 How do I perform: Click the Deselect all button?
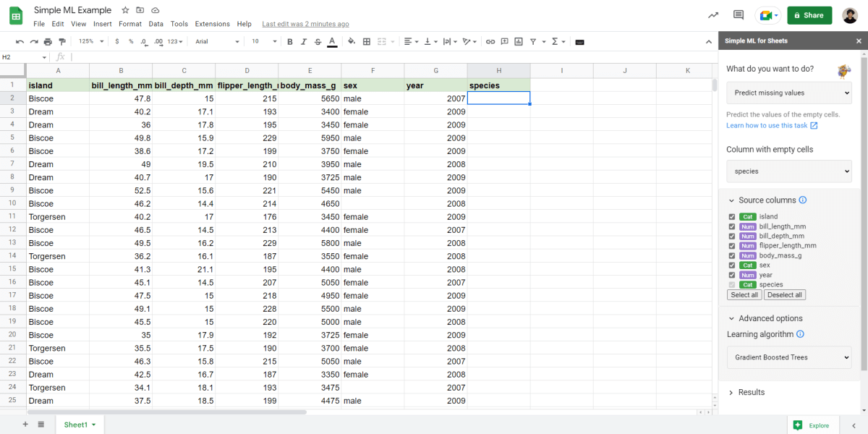(785, 294)
